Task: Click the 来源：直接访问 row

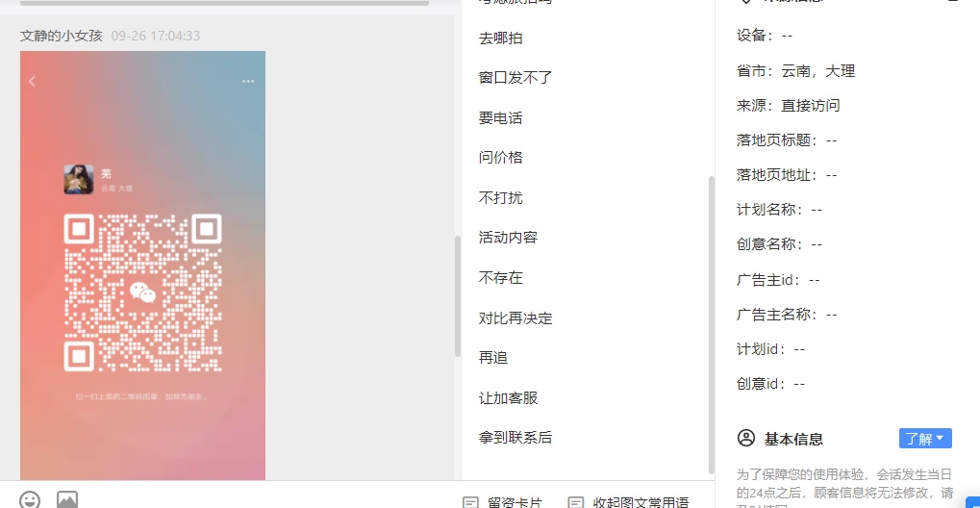Action: 788,106
